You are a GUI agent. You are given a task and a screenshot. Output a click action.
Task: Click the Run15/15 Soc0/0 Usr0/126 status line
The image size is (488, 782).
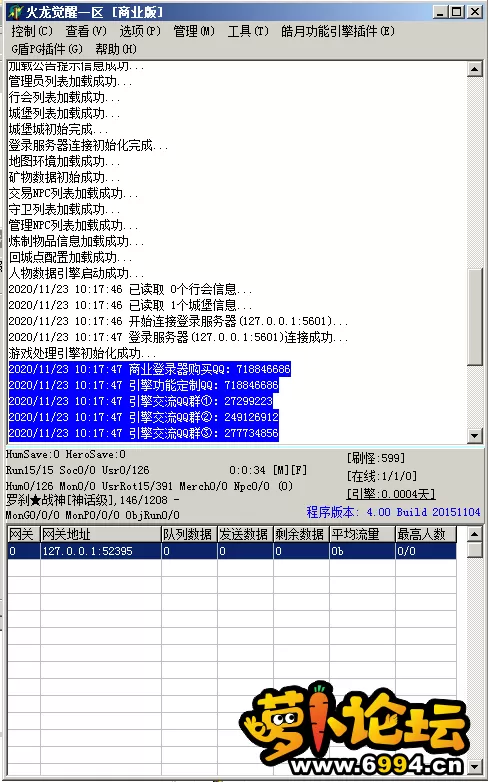[x=77, y=470]
